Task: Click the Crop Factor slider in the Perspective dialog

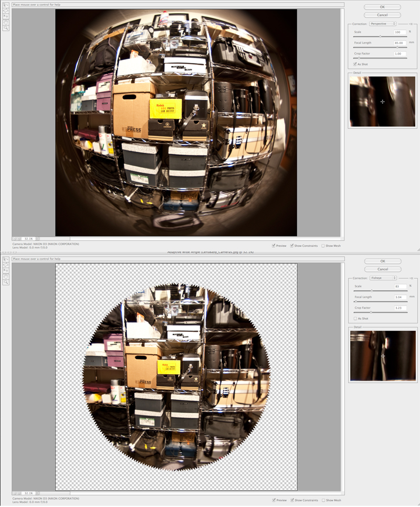Action: (x=380, y=58)
